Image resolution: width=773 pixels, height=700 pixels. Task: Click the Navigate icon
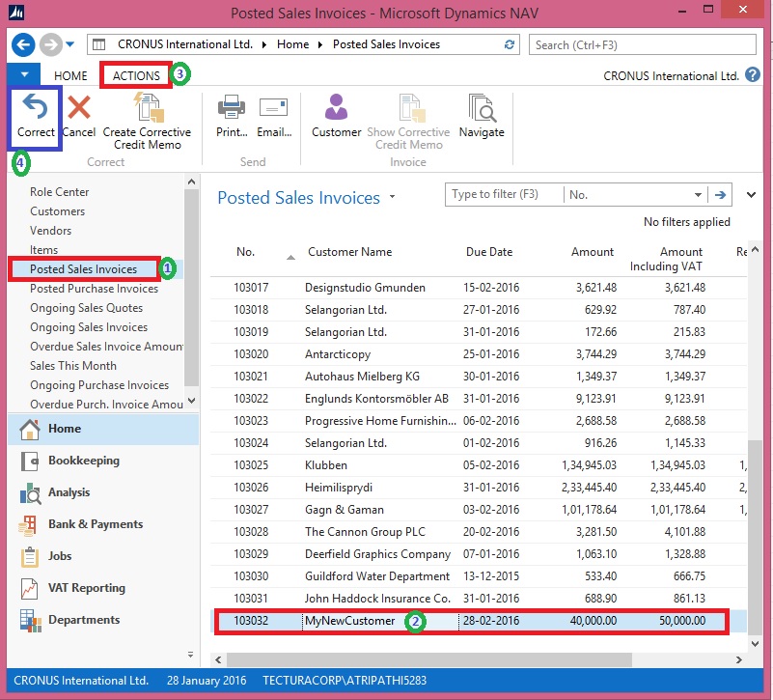tap(482, 109)
